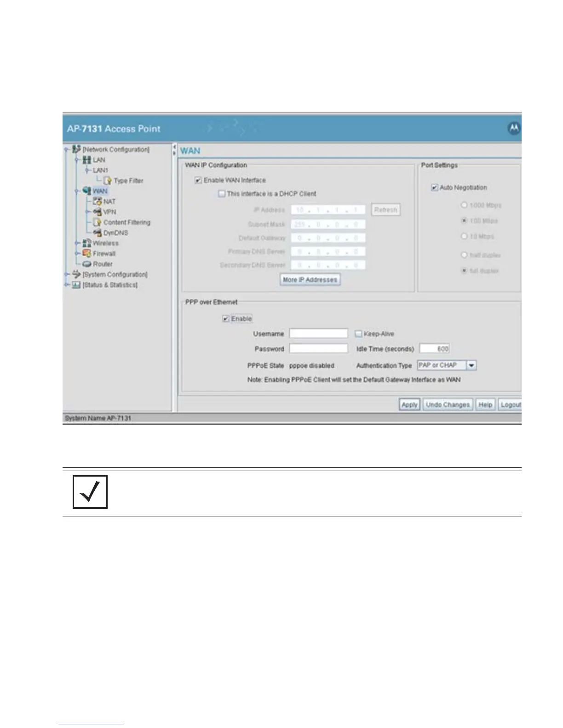Select the half duplex radio button

coord(464,255)
